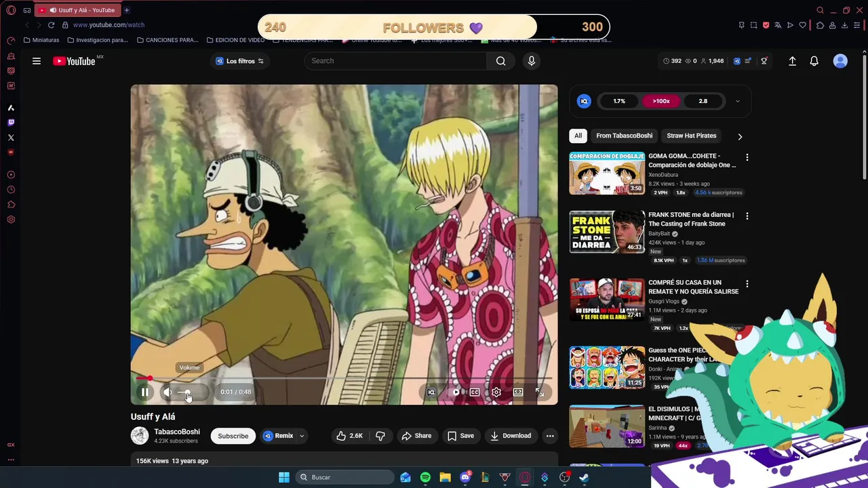The height and width of the screenshot is (488, 868).
Task: Toggle closed captions (CC) on the video
Action: (475, 392)
